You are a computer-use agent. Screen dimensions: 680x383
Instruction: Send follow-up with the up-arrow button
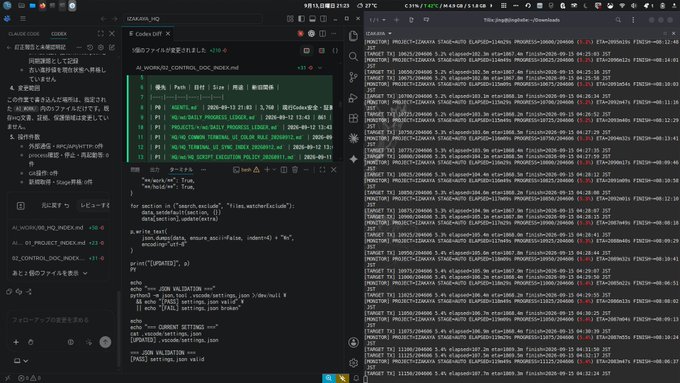tap(105, 342)
